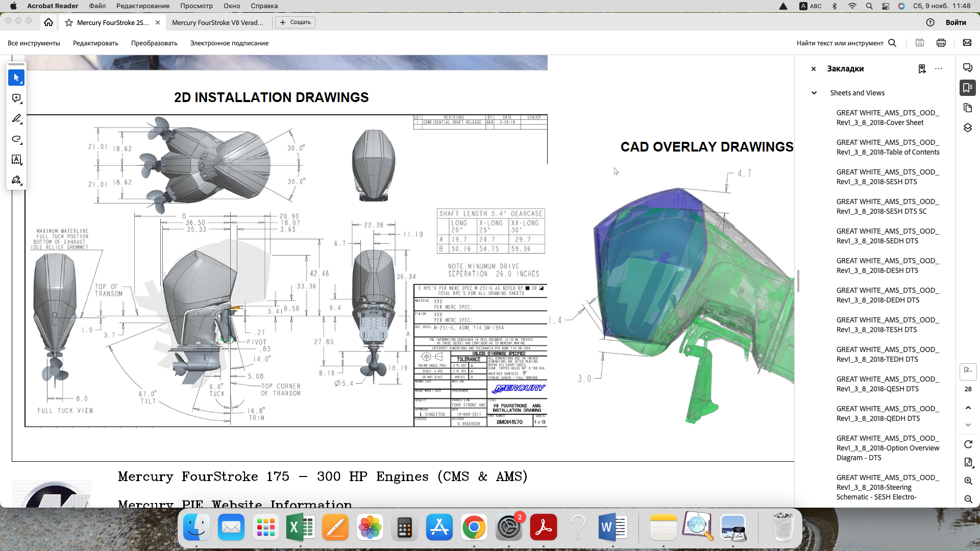Click the save document icon
The image size is (980, 551).
click(920, 43)
